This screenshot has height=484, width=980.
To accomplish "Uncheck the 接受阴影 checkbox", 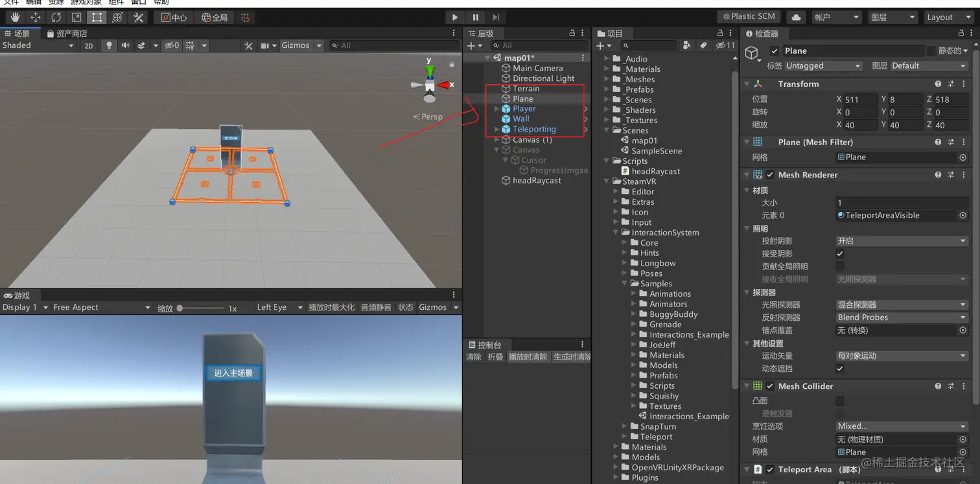I will point(840,253).
